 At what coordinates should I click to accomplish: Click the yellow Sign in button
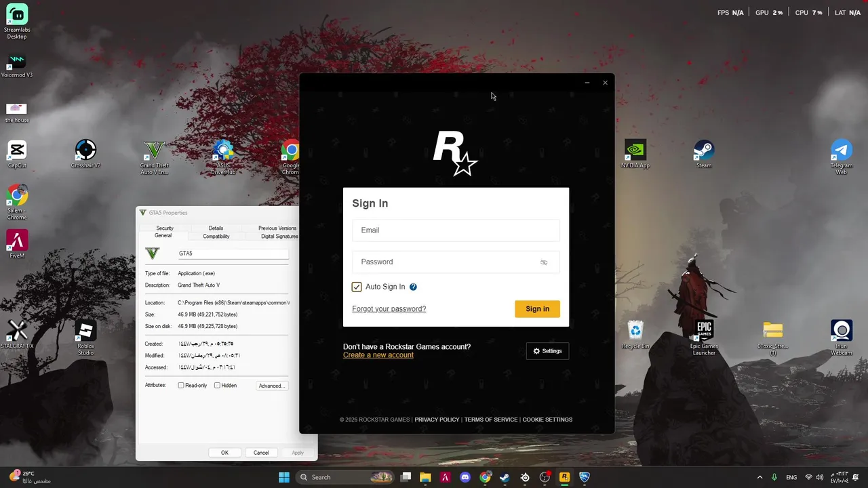click(537, 308)
